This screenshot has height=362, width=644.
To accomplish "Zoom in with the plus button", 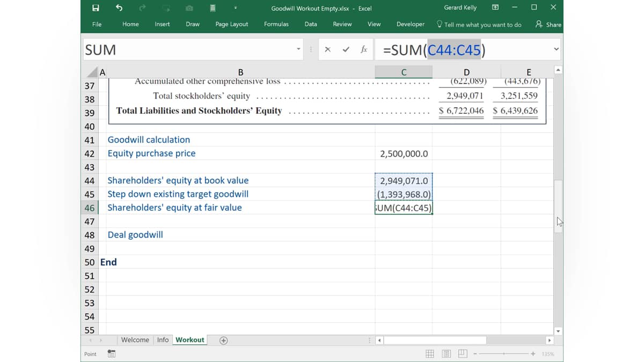I will (x=533, y=354).
